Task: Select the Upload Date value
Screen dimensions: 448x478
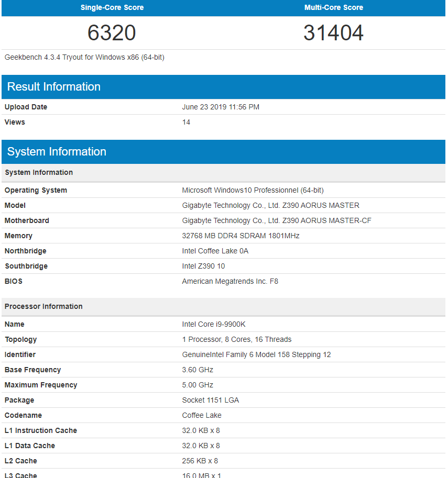Action: (221, 107)
